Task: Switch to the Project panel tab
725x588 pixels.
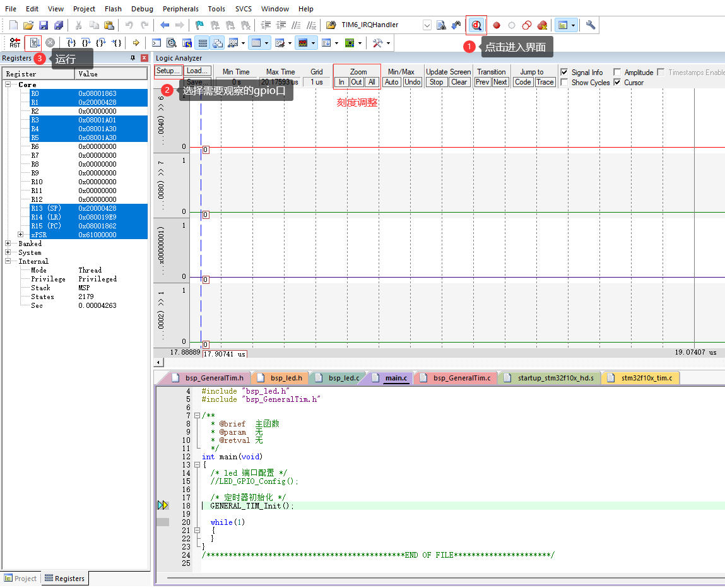Action: [21, 579]
